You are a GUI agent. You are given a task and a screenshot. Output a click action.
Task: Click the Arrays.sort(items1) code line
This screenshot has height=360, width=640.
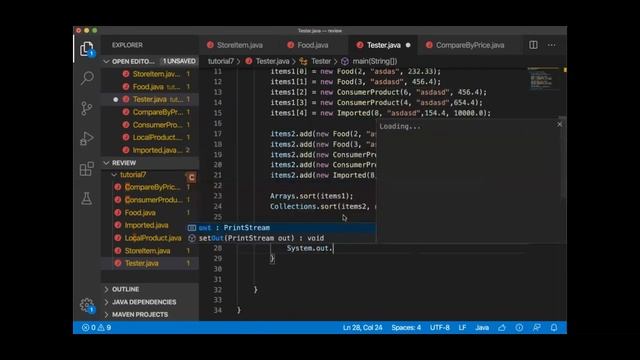[311, 196]
